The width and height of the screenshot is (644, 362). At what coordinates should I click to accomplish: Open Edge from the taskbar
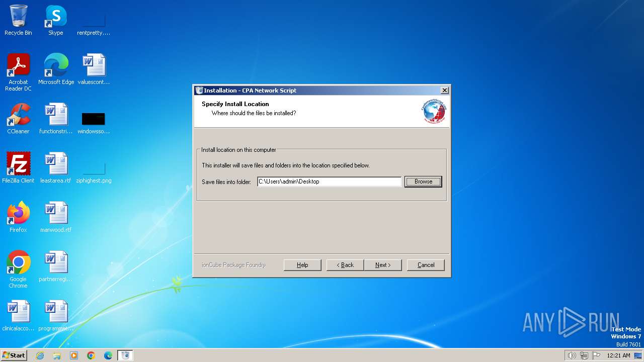(108, 355)
